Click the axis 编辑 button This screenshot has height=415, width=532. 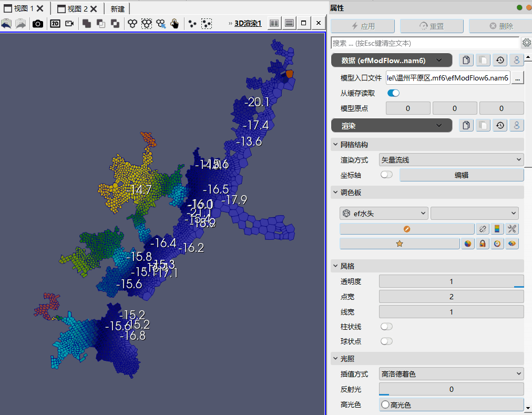click(462, 175)
